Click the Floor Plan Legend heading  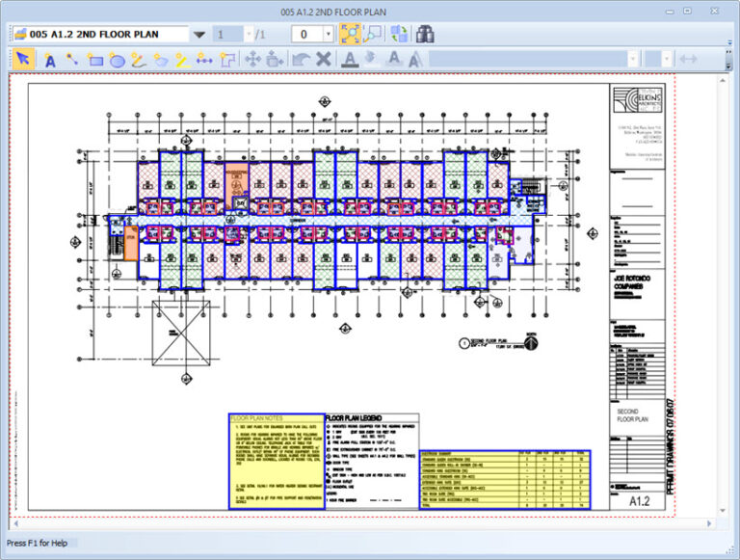click(x=354, y=418)
